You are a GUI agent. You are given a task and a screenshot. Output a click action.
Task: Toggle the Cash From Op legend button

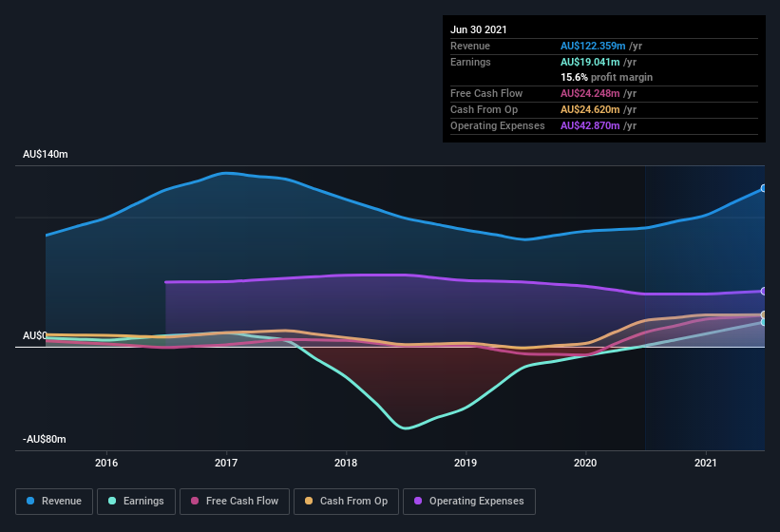click(x=346, y=502)
